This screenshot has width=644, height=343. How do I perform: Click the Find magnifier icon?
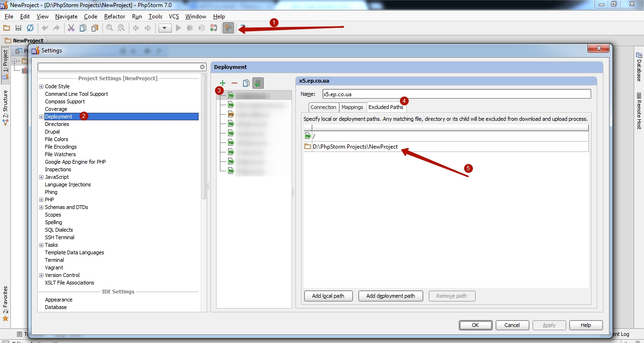(x=109, y=28)
